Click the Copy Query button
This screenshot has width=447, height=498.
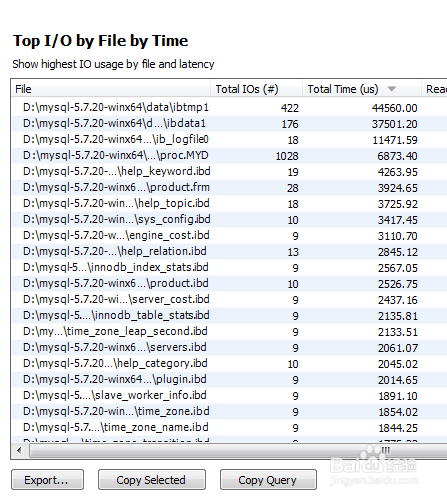tap(268, 480)
